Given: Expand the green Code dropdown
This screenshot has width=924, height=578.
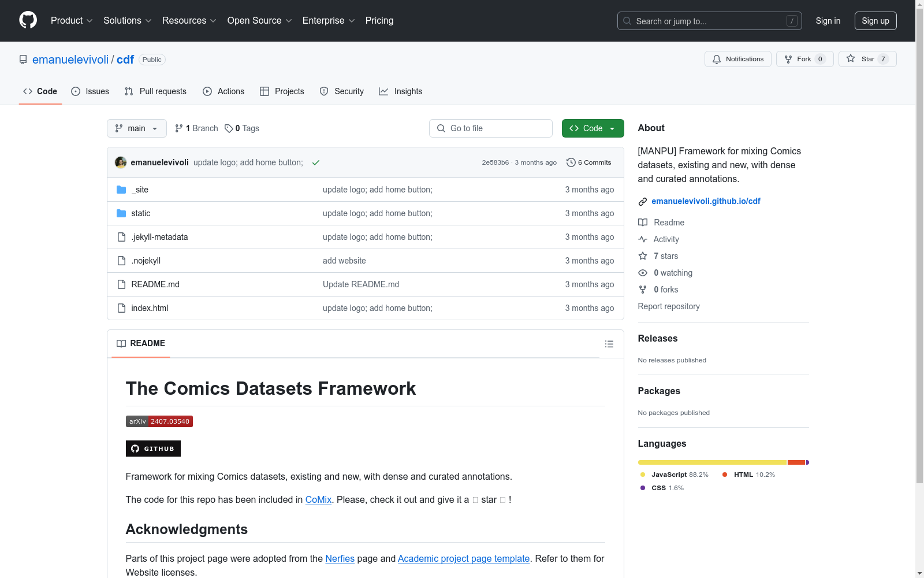Looking at the screenshot, I should (x=593, y=128).
